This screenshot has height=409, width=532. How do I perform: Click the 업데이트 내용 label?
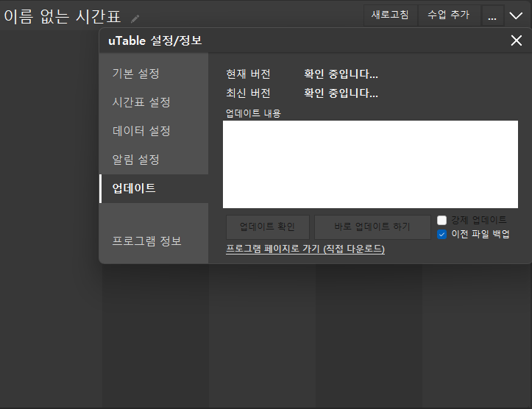coord(253,113)
